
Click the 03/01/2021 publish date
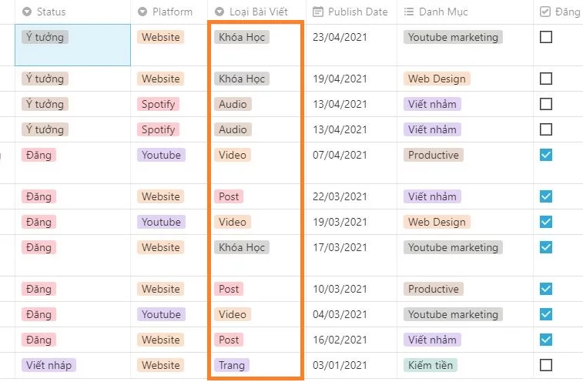click(340, 365)
